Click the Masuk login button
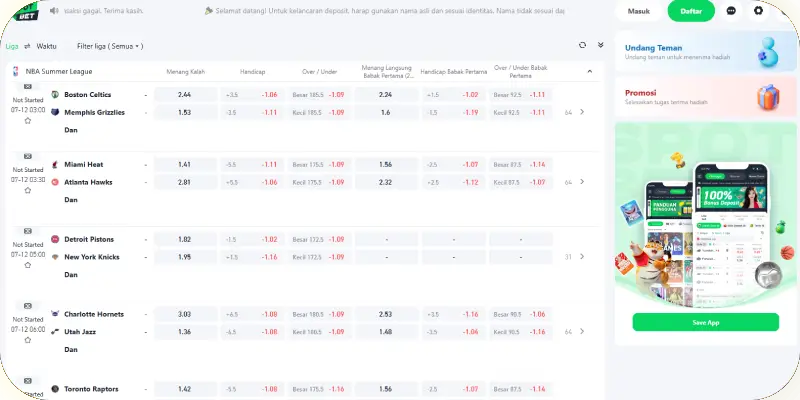800x400 pixels. 639,11
